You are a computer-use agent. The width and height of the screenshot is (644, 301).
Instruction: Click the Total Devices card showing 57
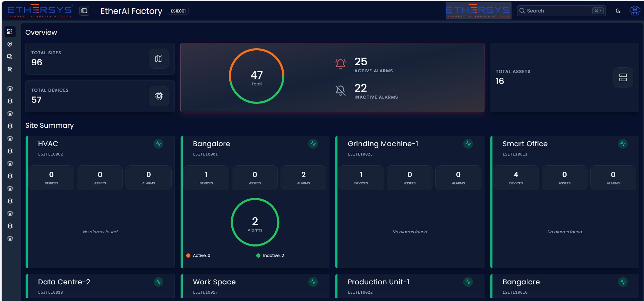[x=100, y=96]
